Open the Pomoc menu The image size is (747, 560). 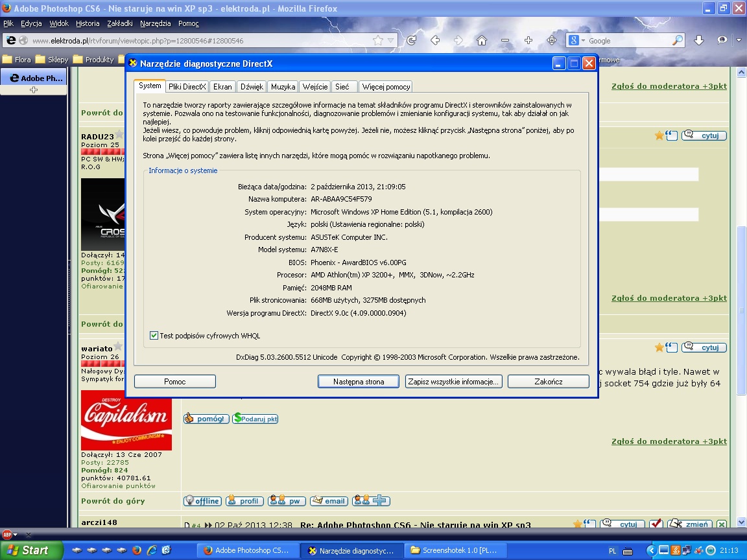189,23
